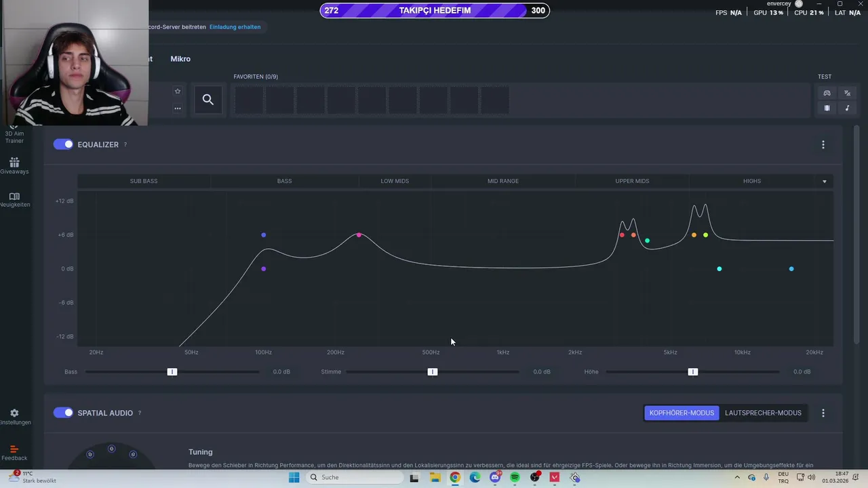Open Feedback in the sidebar
Image resolution: width=868 pixels, height=488 pixels.
tap(14, 453)
